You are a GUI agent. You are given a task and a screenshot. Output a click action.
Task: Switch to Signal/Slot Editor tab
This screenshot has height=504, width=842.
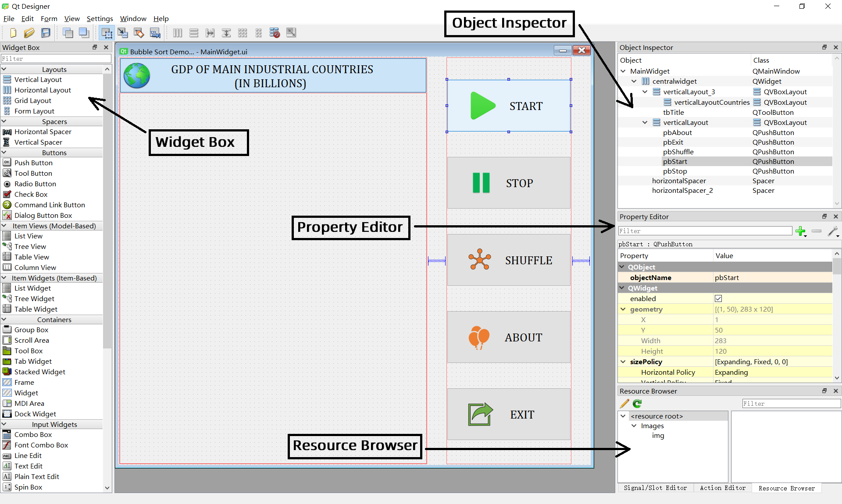656,488
